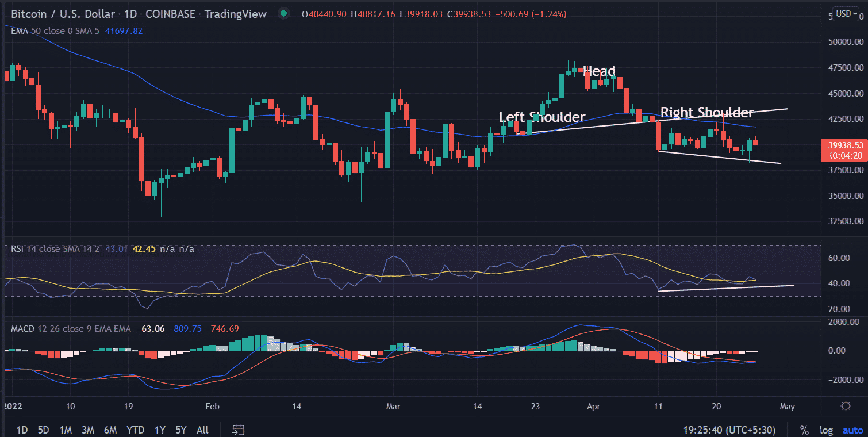Image resolution: width=868 pixels, height=437 pixels.
Task: Open the Go to date calendar icon
Action: (x=239, y=430)
